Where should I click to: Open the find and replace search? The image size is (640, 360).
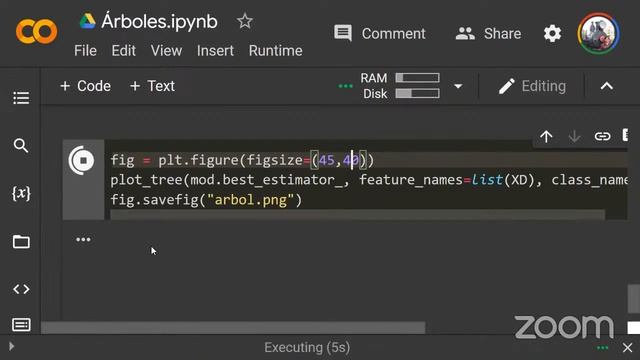(x=21, y=145)
